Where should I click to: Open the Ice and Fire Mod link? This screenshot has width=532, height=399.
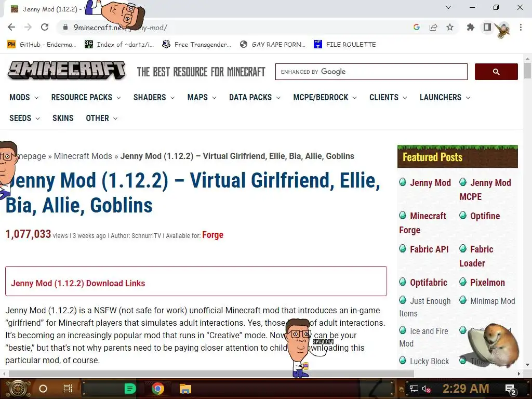(x=424, y=337)
